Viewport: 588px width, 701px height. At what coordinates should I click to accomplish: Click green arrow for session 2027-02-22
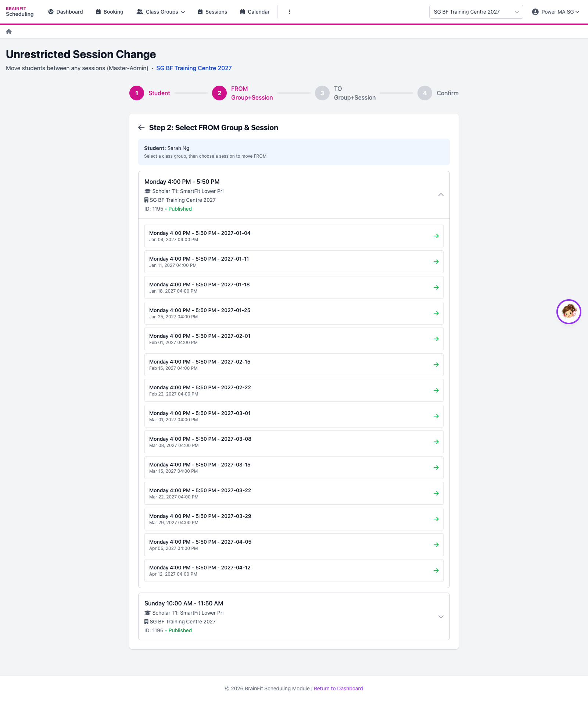436,390
